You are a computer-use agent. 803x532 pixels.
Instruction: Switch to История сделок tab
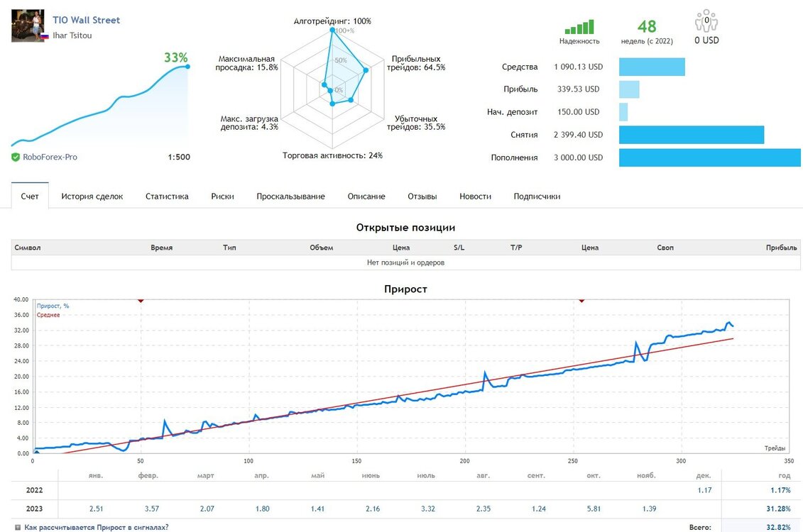coord(92,196)
